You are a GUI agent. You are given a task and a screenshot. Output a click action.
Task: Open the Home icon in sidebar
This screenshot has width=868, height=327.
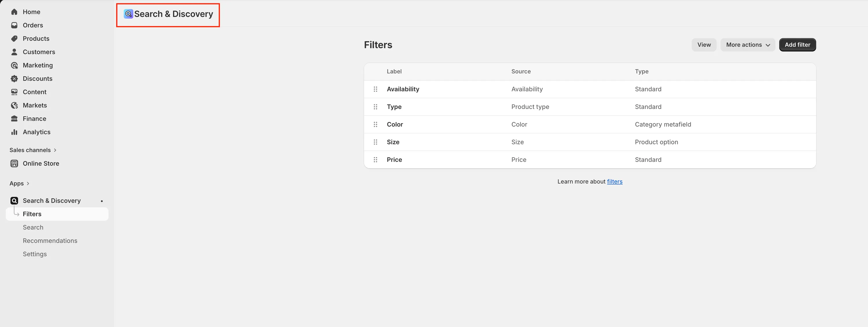point(14,12)
